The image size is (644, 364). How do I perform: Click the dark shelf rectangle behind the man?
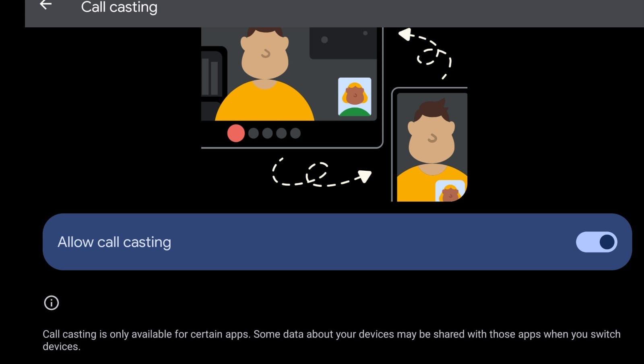tap(343, 43)
